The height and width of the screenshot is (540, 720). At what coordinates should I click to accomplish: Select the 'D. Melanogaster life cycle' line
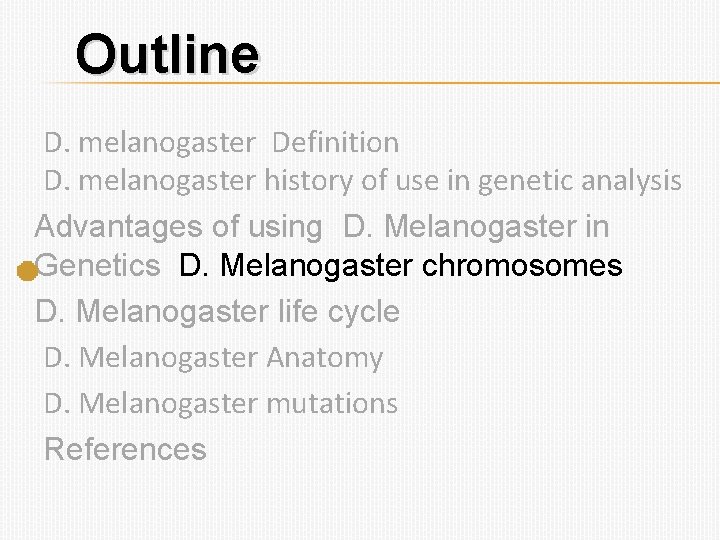pyautogui.click(x=217, y=312)
